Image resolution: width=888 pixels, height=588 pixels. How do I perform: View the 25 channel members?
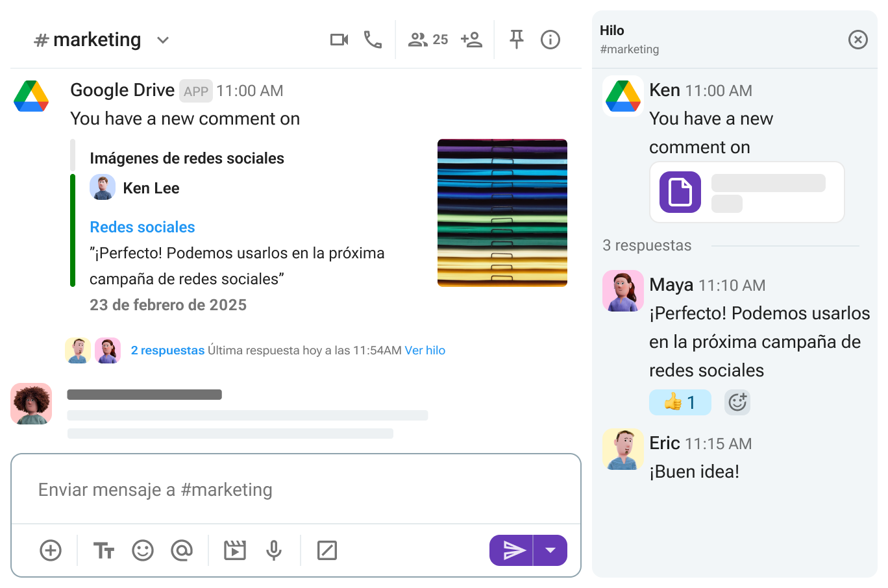click(427, 40)
